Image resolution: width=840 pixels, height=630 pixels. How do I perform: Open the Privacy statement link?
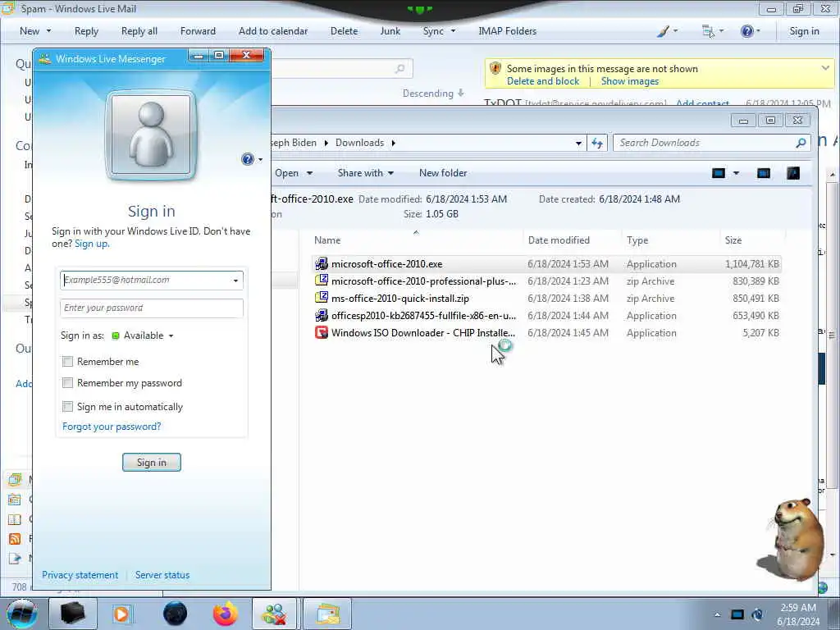[x=80, y=575]
